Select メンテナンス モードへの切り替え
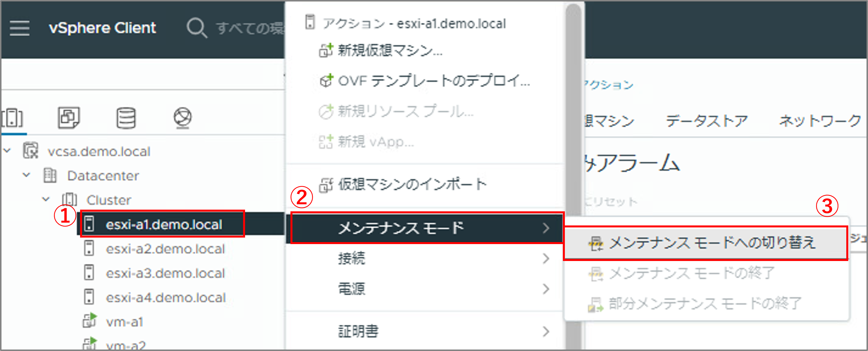The width and height of the screenshot is (868, 351). pyautogui.click(x=706, y=243)
